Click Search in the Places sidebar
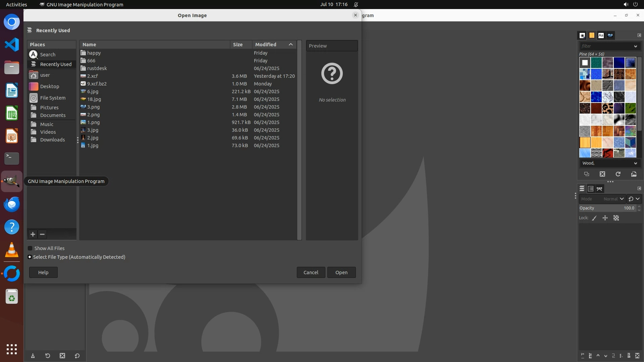The width and height of the screenshot is (644, 362). [48, 54]
